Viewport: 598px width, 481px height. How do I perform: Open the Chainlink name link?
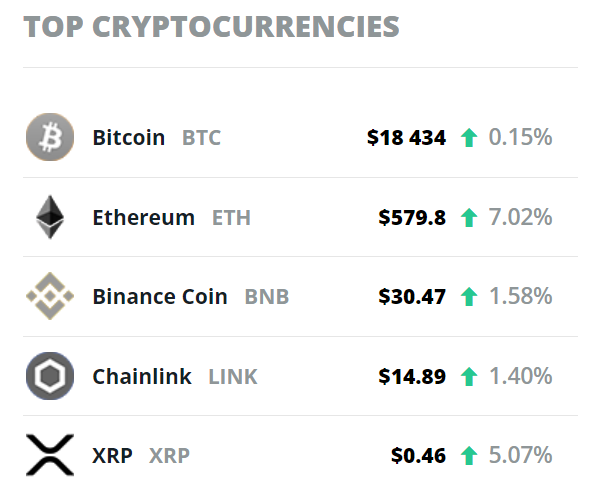pyautogui.click(x=142, y=376)
